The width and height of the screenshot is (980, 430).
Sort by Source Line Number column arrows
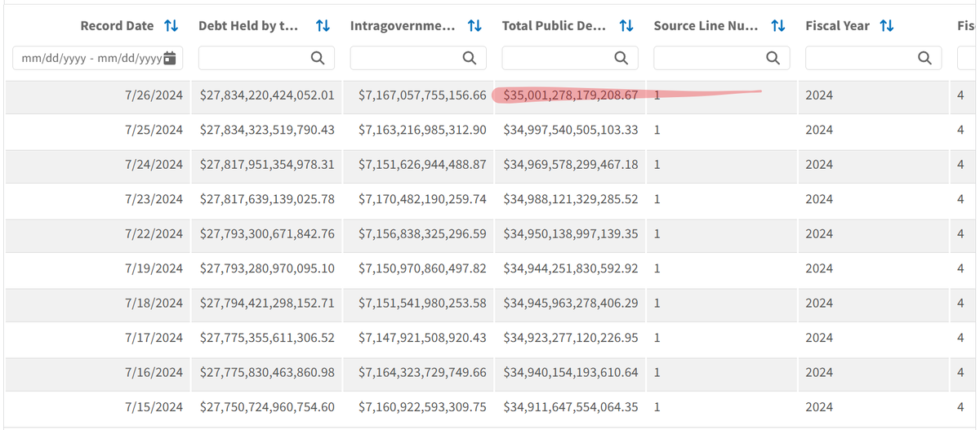point(778,26)
